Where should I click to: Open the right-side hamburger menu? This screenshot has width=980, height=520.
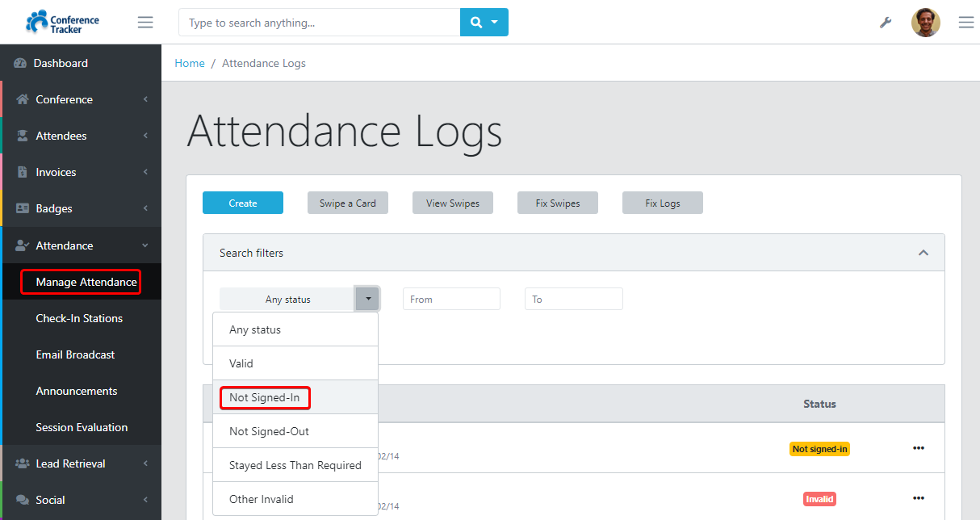coord(966,23)
